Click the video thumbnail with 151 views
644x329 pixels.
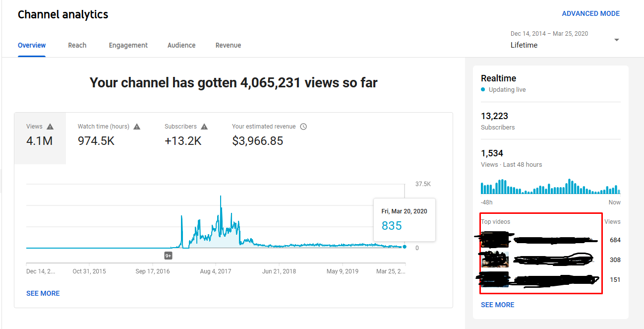click(495, 279)
